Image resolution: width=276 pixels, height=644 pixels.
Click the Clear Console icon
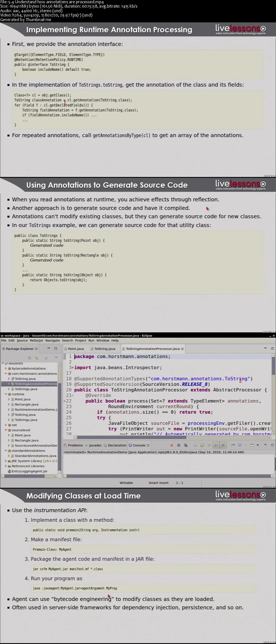coord(195,445)
